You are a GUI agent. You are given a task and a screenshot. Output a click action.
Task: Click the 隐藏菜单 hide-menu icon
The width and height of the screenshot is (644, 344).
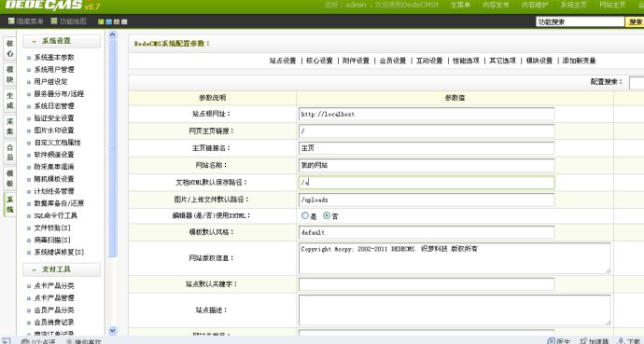[x=11, y=21]
